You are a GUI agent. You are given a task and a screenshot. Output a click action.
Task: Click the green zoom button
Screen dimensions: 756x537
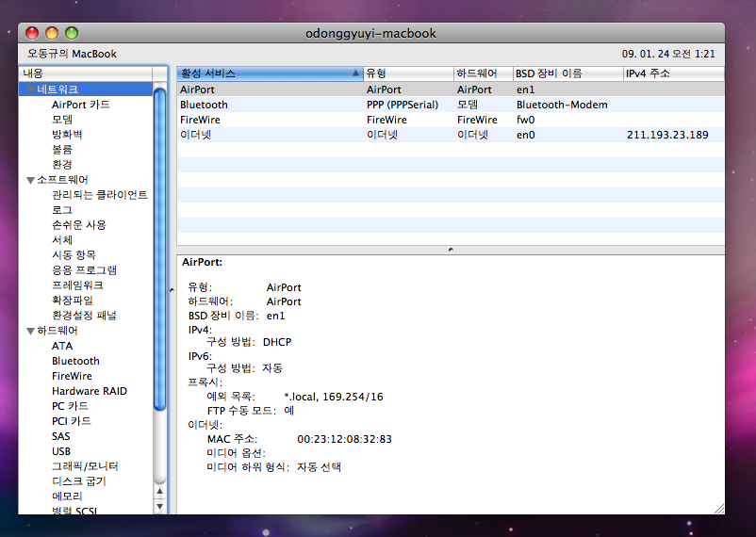click(x=71, y=33)
